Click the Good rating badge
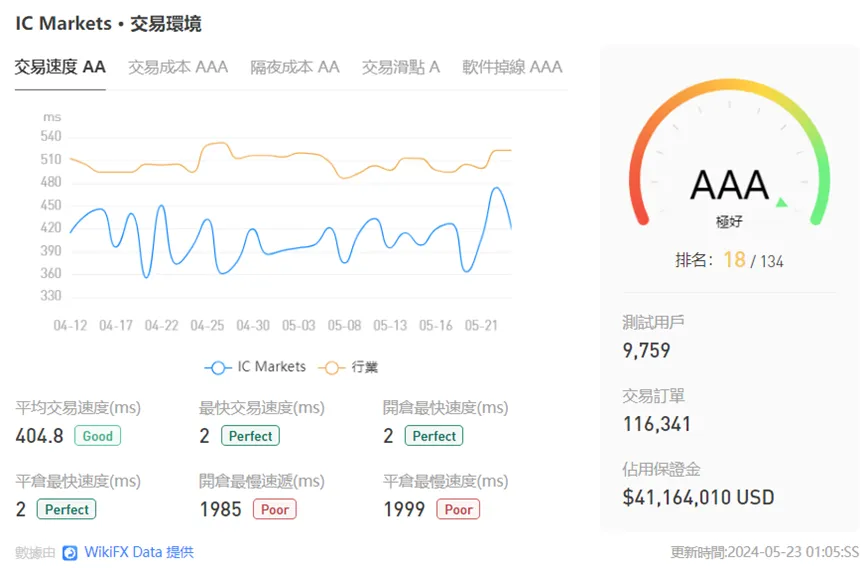865x568 pixels. coord(98,436)
